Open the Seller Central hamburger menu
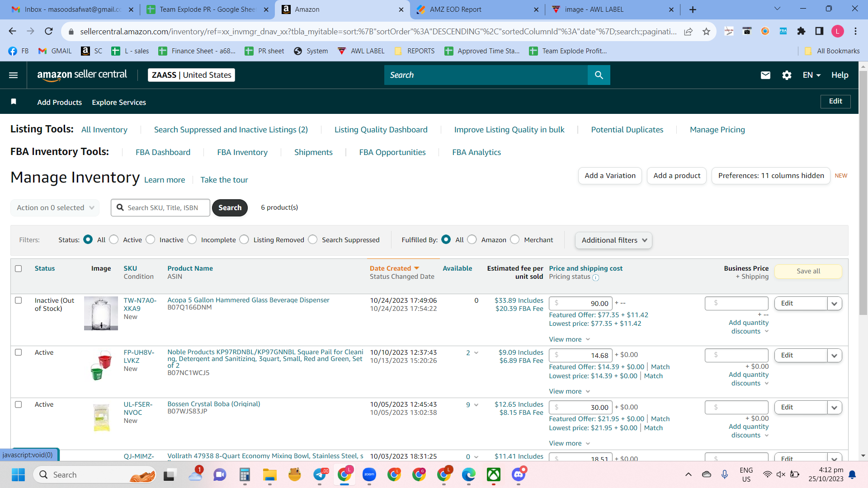The width and height of the screenshot is (868, 488). (14, 75)
